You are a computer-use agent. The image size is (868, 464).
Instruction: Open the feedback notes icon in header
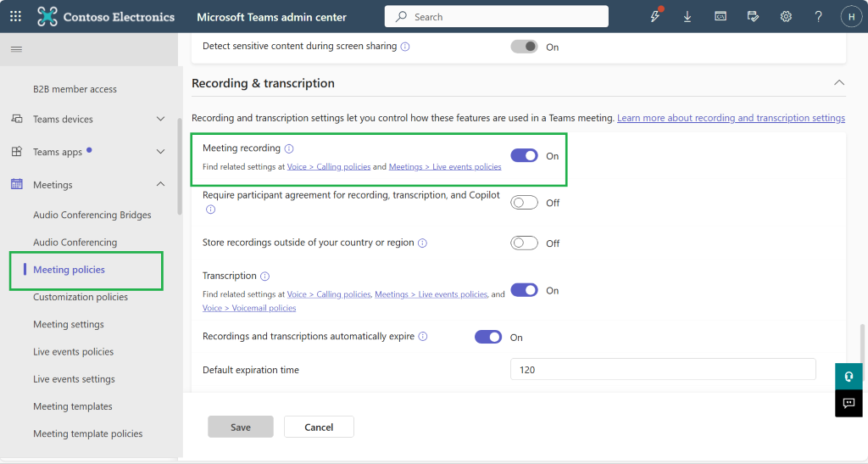[753, 17]
